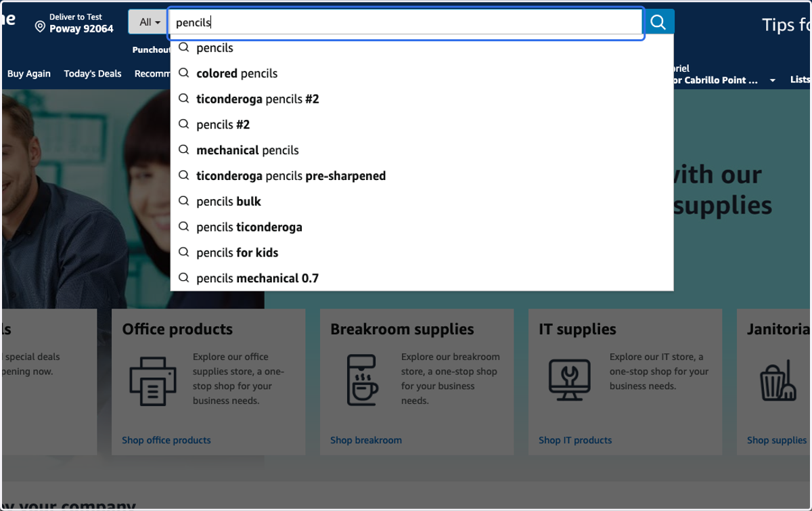Viewport: 812px width, 511px height.
Task: Select the 'pencils ticonderoga' suggestion
Action: coord(422,227)
